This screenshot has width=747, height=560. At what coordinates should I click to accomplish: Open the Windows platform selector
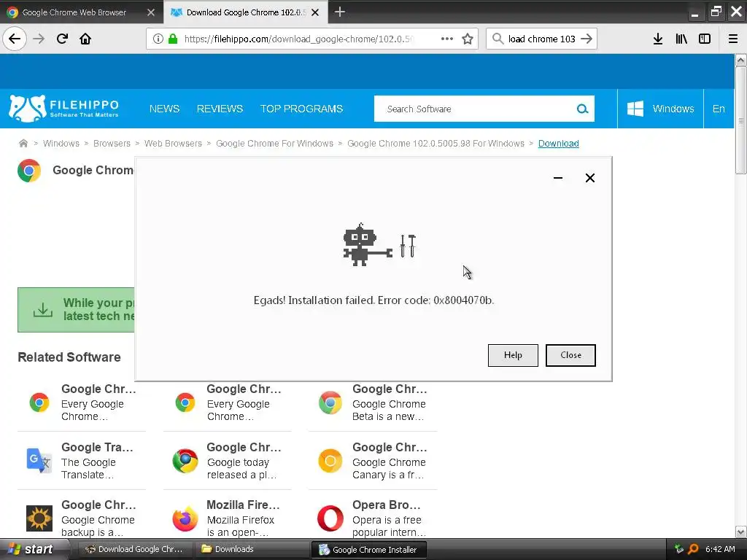pos(660,109)
